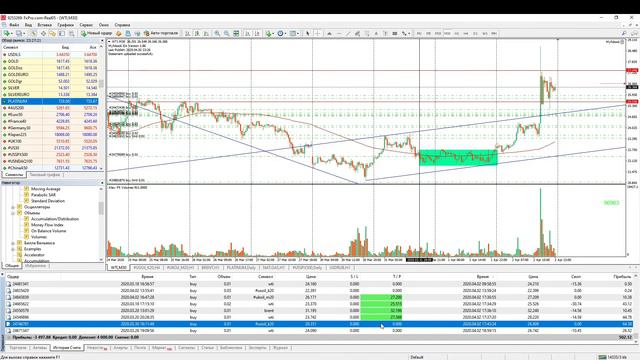This screenshot has width=640, height=360.
Task: Switch to the H4 timeframe
Action: pos(466,33)
